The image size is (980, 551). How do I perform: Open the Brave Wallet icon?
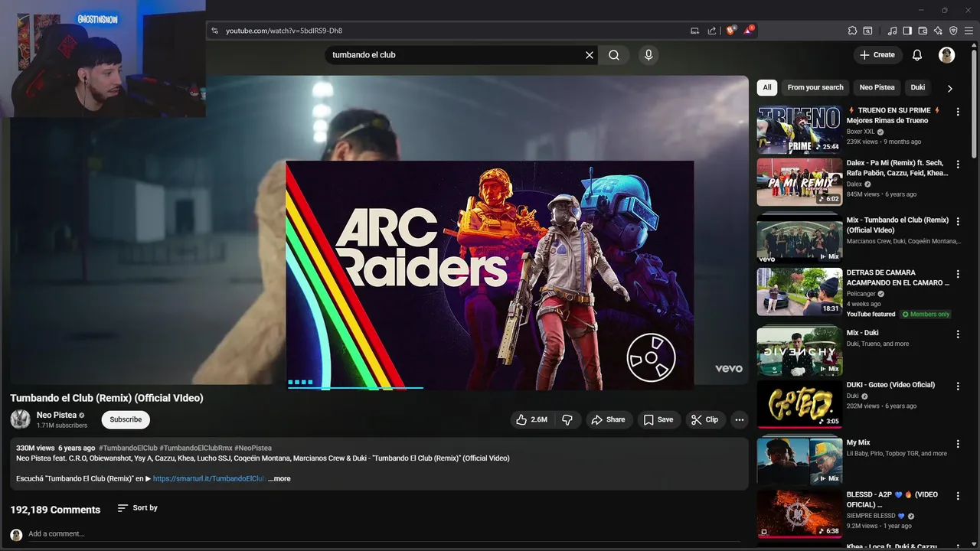(x=923, y=31)
